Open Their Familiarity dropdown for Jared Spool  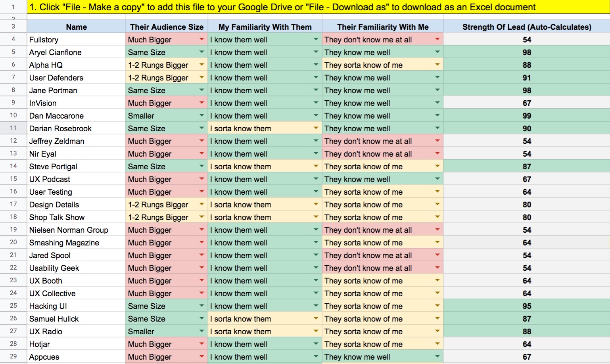click(x=437, y=255)
